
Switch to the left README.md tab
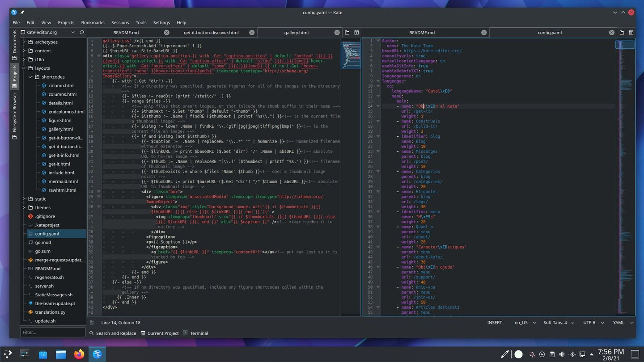pyautogui.click(x=126, y=33)
